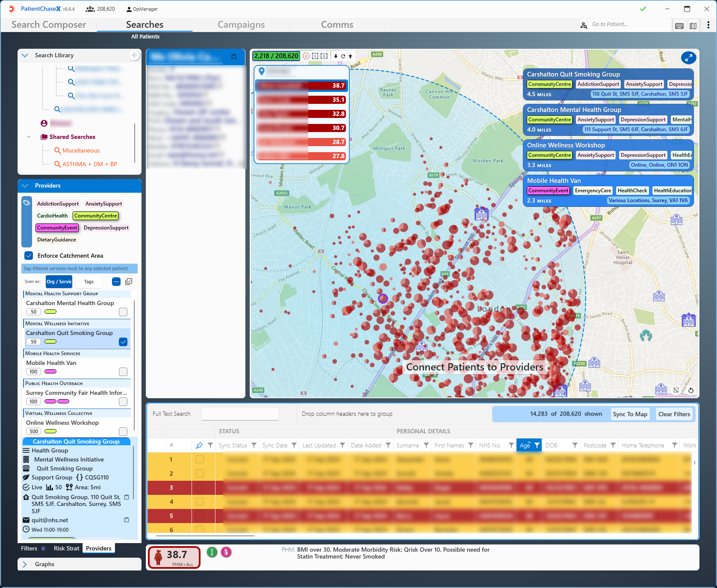The width and height of the screenshot is (717, 588).
Task: Click the Age column filter icon
Action: 537,445
